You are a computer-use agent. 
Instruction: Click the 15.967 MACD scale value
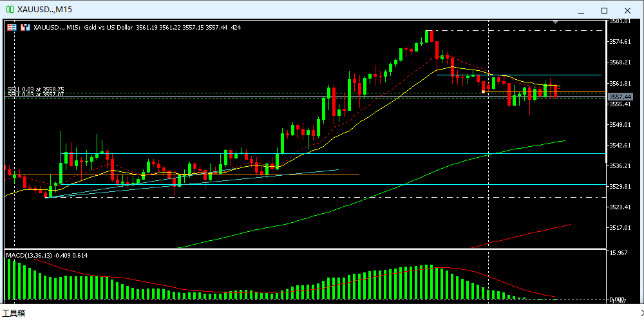point(620,253)
